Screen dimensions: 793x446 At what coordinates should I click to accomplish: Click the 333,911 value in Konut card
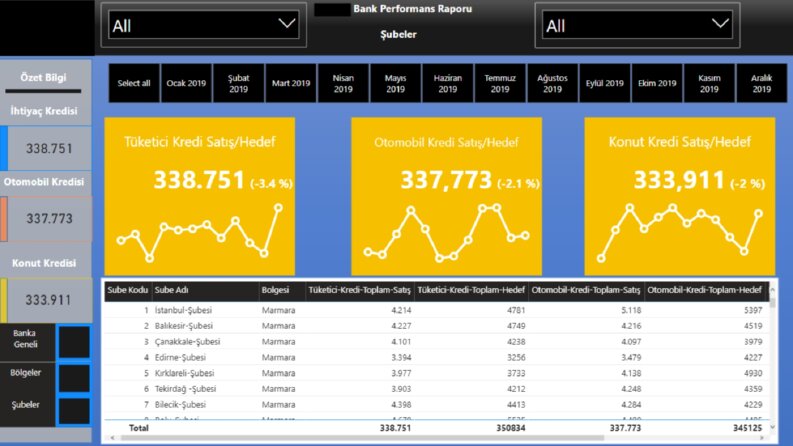point(679,180)
